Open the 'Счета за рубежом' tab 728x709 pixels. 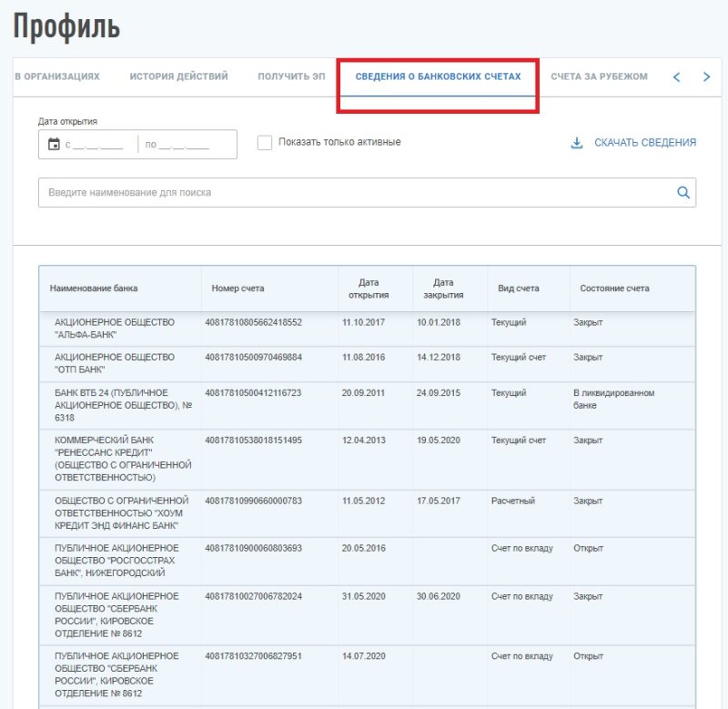pyautogui.click(x=599, y=76)
